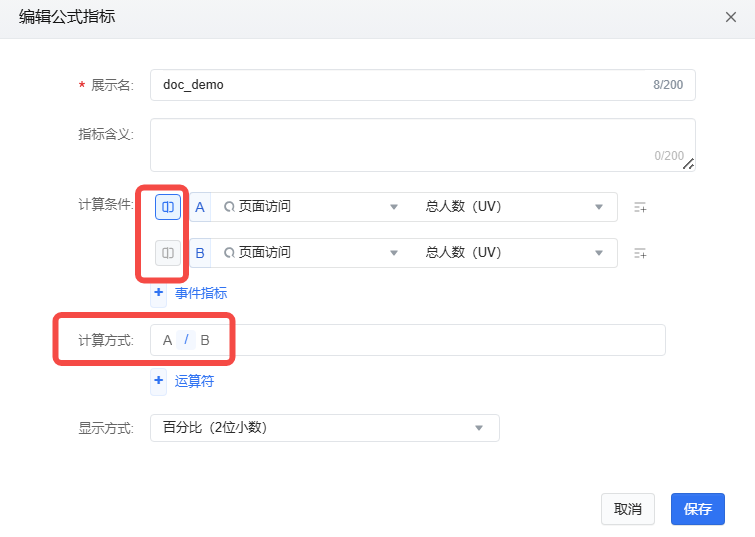
Task: Click the 事件指标 link
Action: 201,293
